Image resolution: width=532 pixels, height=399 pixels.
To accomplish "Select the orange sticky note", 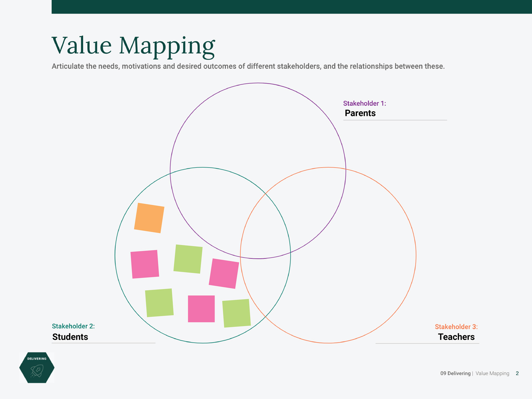I will (x=149, y=218).
